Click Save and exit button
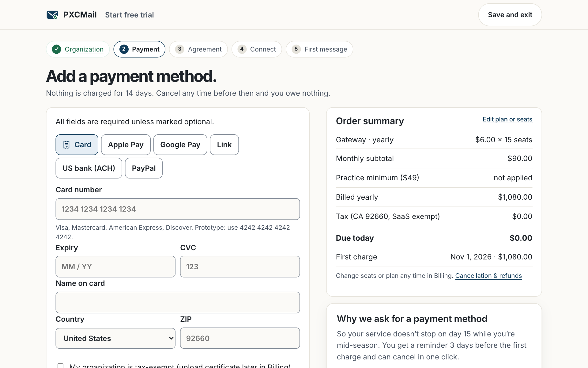 click(x=510, y=15)
